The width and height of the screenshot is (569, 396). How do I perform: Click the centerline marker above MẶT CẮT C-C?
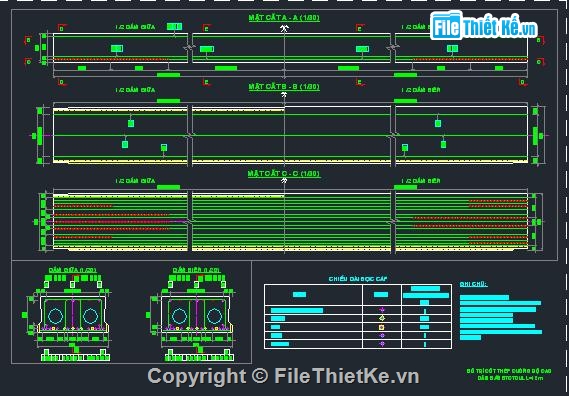[x=284, y=180]
